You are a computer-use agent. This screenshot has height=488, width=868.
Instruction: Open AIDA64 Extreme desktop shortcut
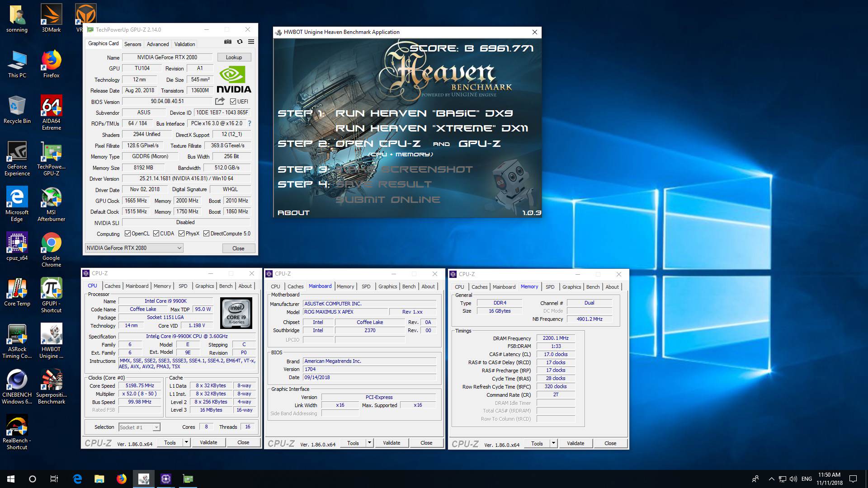coord(51,113)
